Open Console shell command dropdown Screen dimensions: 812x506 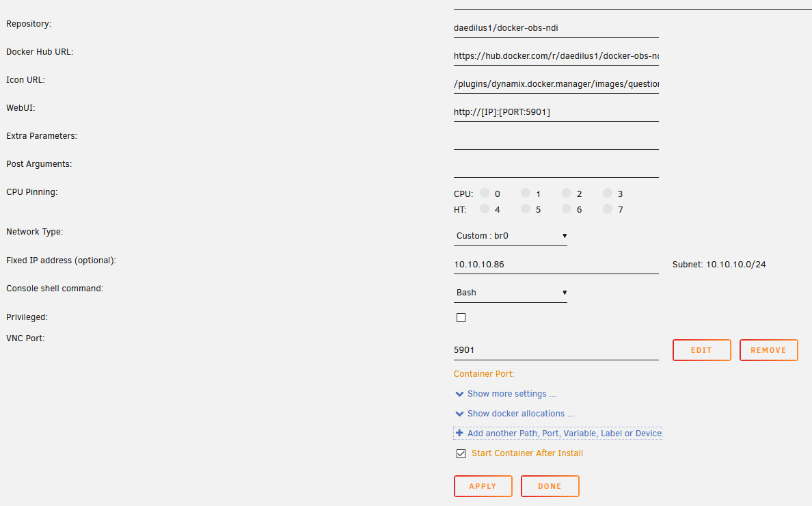coord(511,293)
